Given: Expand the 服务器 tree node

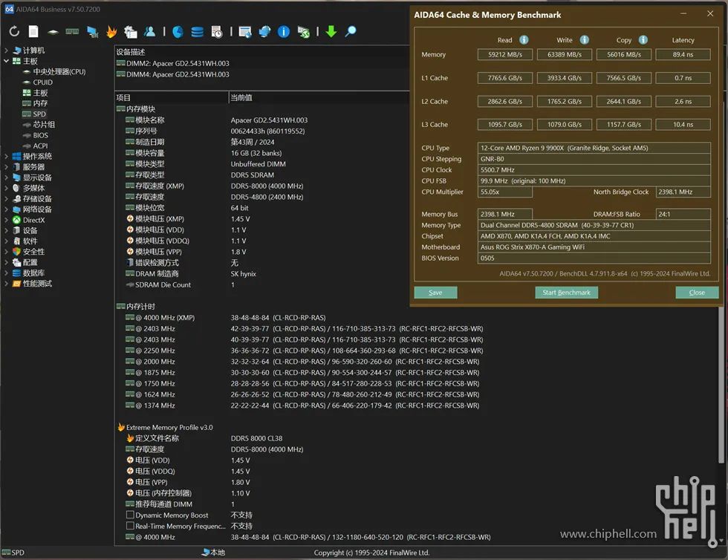Looking at the screenshot, I should click(6, 167).
